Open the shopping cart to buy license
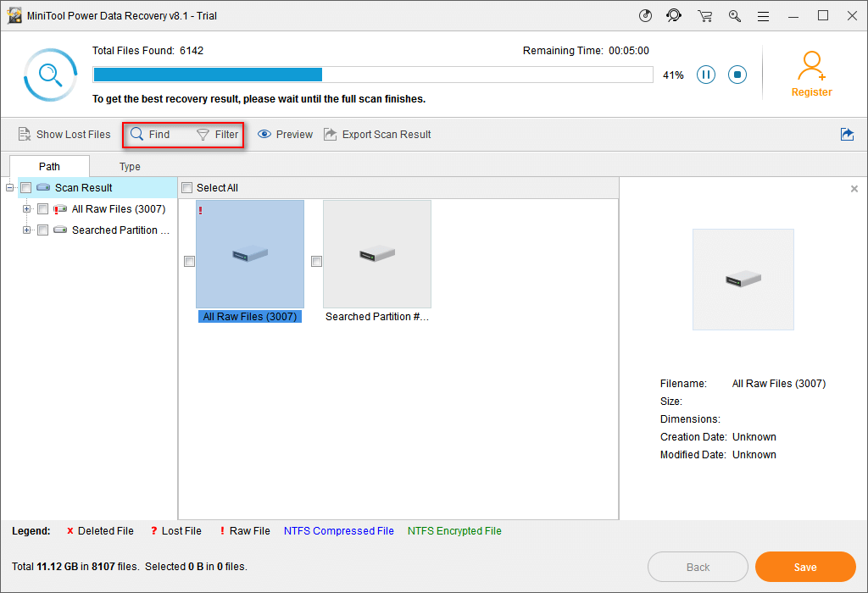The image size is (868, 593). click(704, 15)
